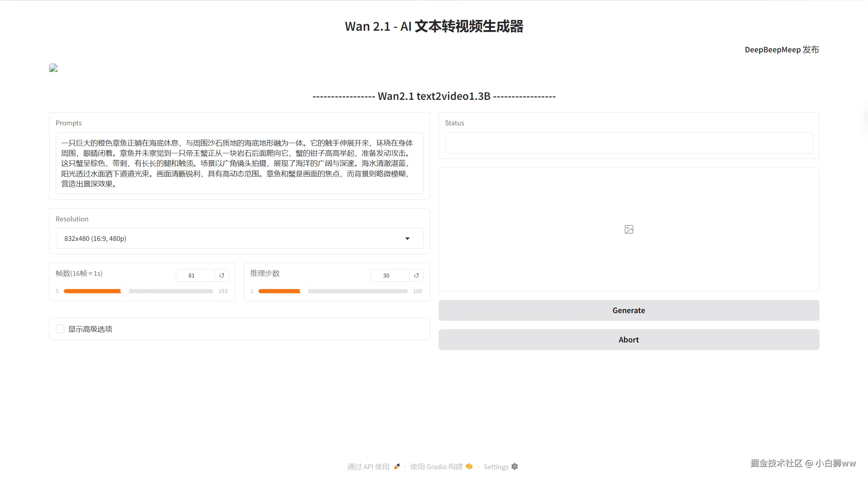Expand the Resolution dropdown arrow
The width and height of the screenshot is (868, 480).
coord(407,238)
